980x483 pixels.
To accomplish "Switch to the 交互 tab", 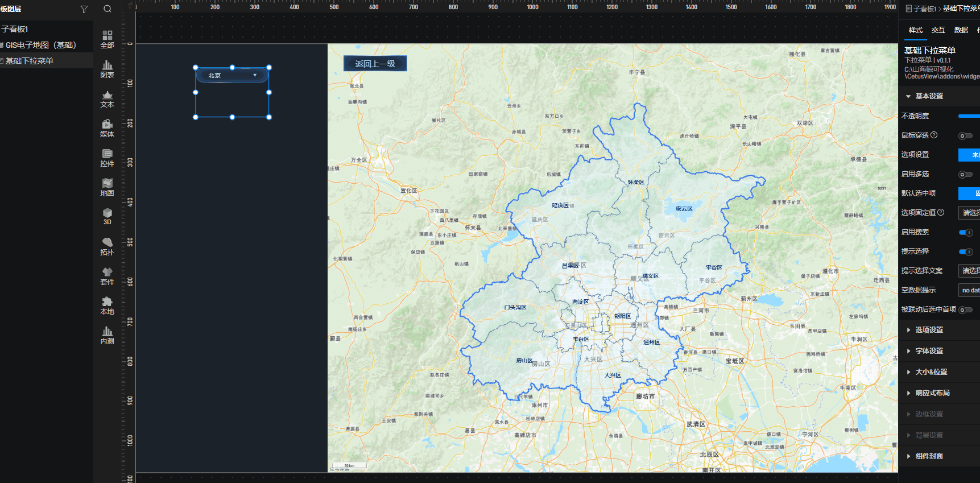I will pos(938,30).
